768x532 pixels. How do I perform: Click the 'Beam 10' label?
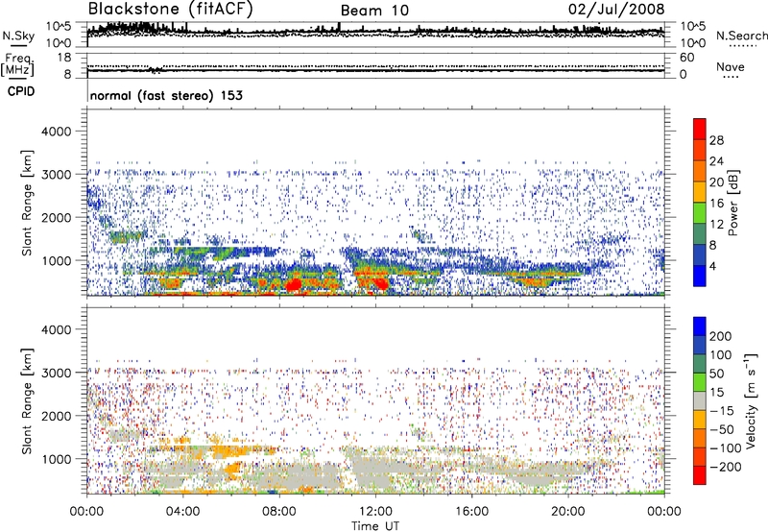(374, 11)
